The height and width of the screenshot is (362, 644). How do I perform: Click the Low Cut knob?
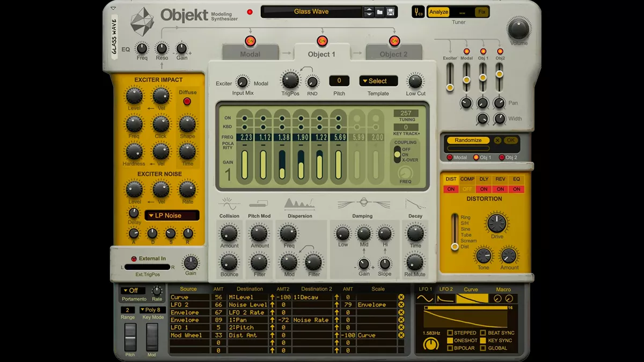(415, 81)
